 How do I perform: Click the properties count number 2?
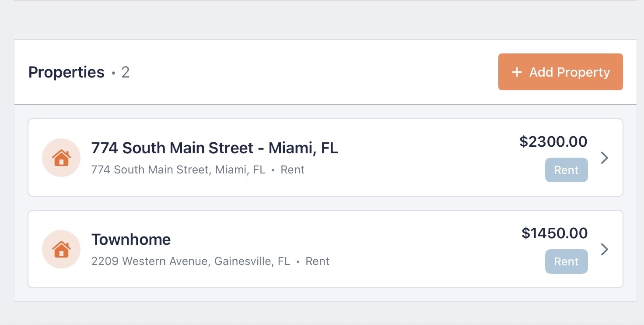[126, 72]
